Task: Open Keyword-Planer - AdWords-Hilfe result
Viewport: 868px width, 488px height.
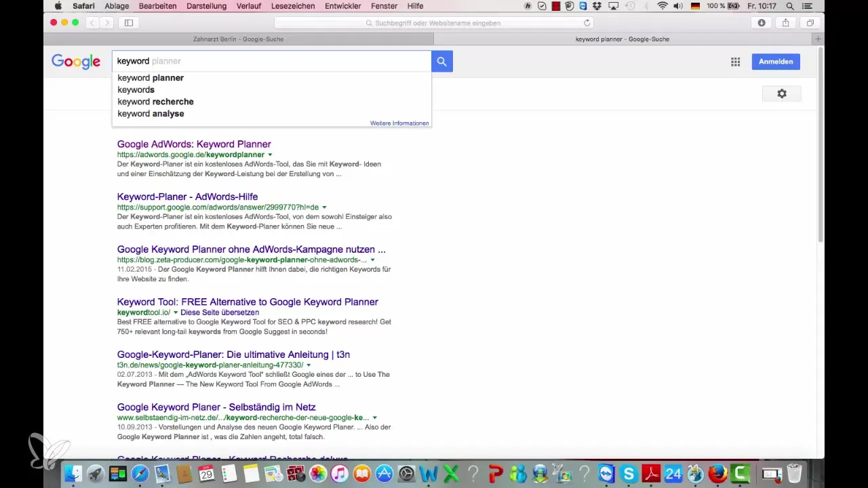Action: [x=187, y=197]
